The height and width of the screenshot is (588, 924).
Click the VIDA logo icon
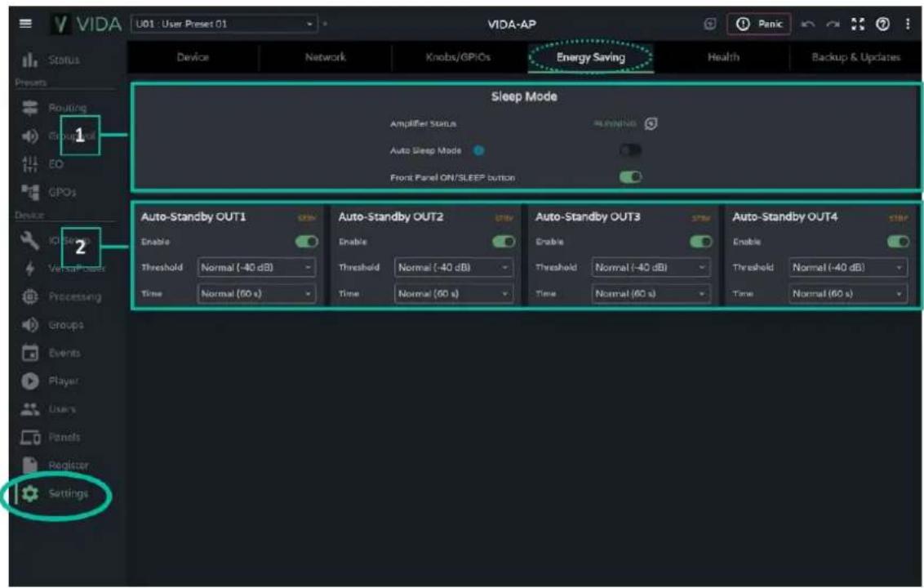(x=60, y=24)
